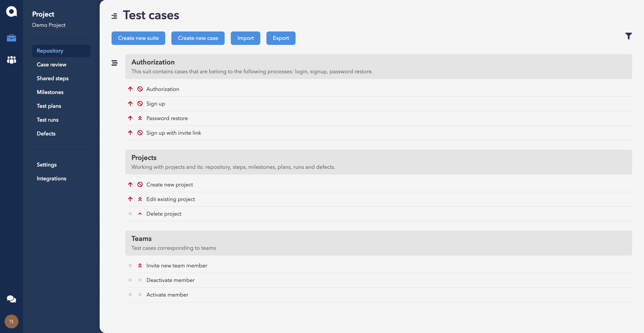Click the severity circle on Activate member

(140, 294)
